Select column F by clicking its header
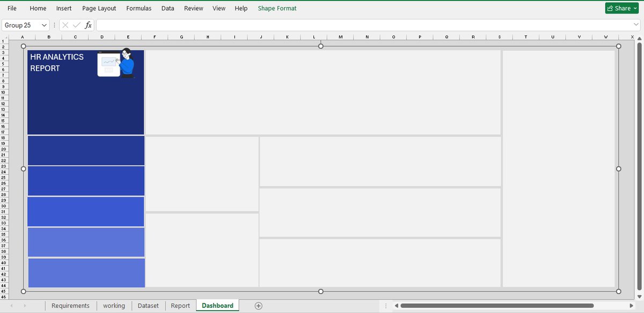 pos(155,37)
